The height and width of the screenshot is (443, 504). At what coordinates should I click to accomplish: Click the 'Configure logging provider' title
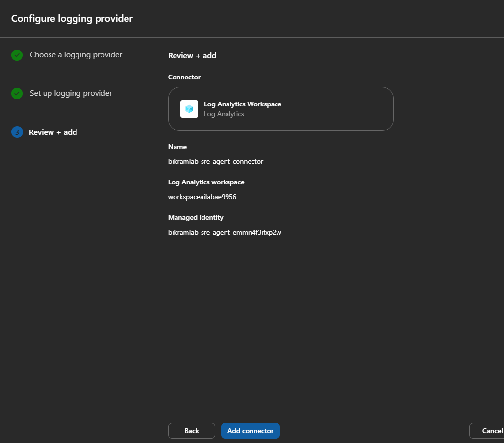pos(72,18)
